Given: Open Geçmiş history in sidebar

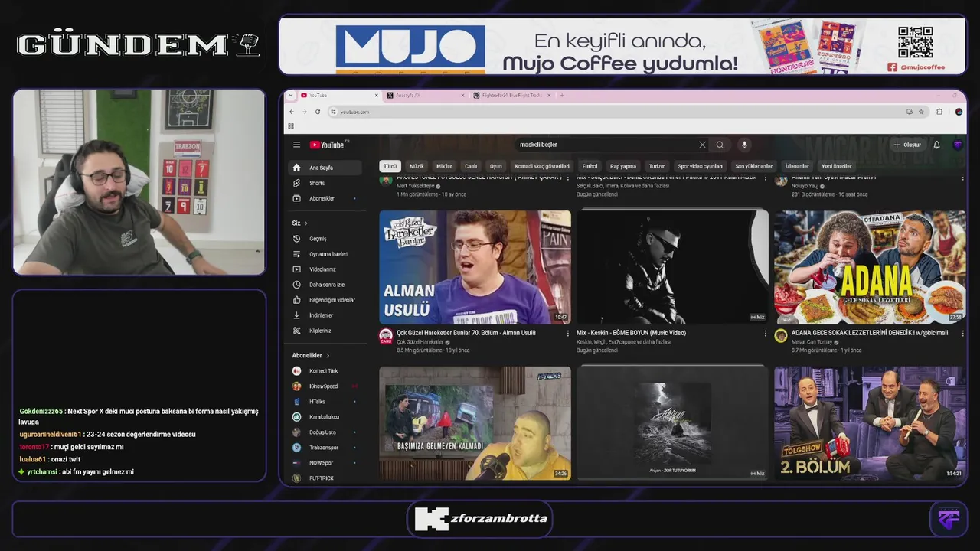Looking at the screenshot, I should click(x=325, y=239).
